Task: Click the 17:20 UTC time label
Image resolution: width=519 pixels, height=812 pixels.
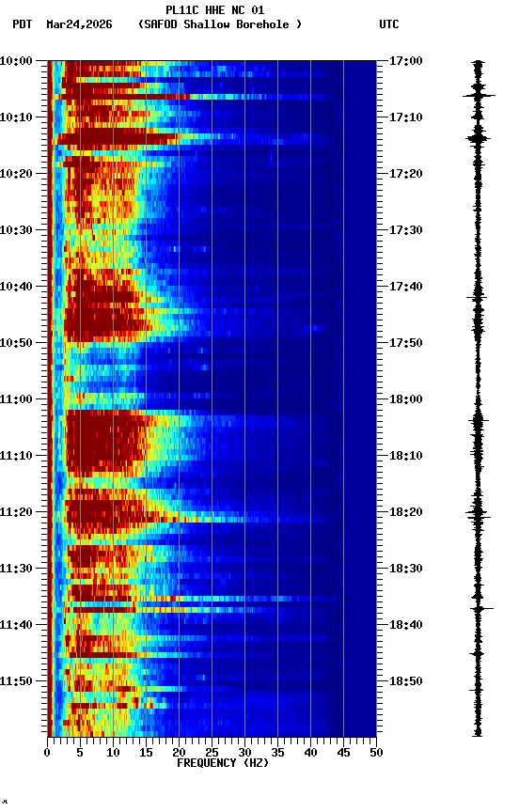Action: click(406, 174)
